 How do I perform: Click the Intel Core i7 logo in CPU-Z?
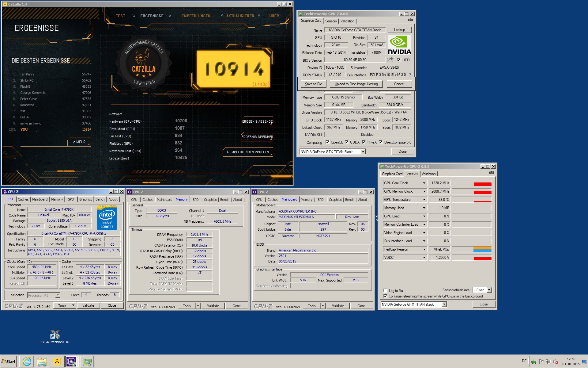click(x=107, y=218)
